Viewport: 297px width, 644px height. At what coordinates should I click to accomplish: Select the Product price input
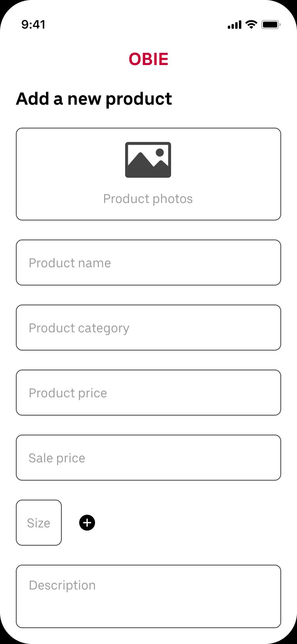(x=148, y=393)
